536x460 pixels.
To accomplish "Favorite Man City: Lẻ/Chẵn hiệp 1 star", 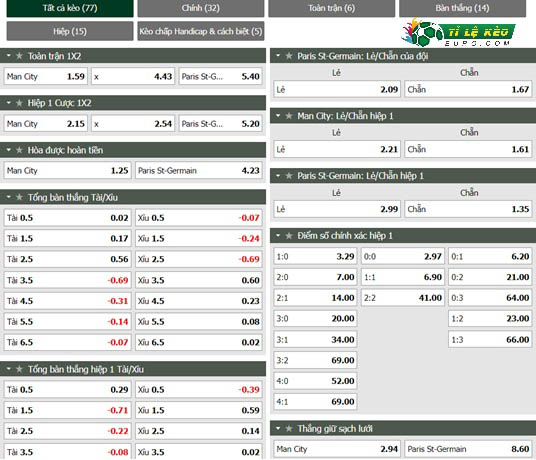I will 289,116.
